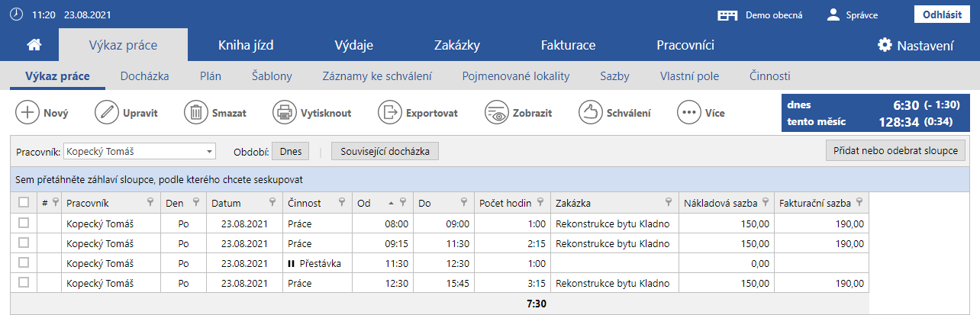Switch to Záznamy ke schválení subtab

[x=377, y=76]
